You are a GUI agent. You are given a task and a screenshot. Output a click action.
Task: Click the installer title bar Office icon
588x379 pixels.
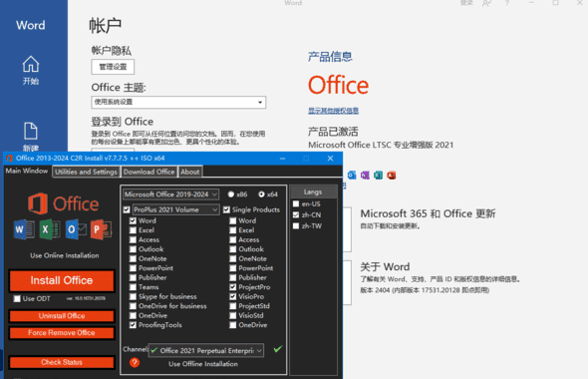pos(9,158)
